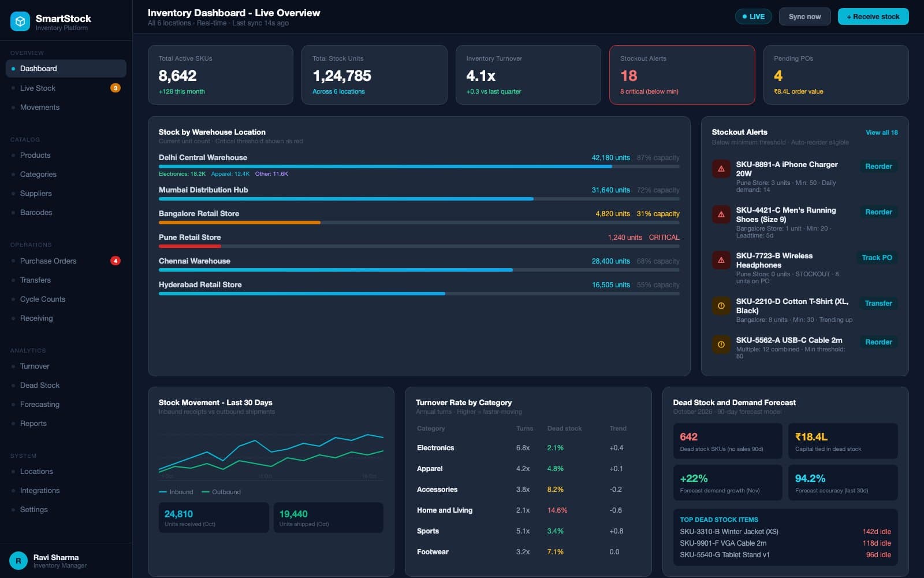The height and width of the screenshot is (578, 924).
Task: Open the Products catalog
Action: click(66, 155)
